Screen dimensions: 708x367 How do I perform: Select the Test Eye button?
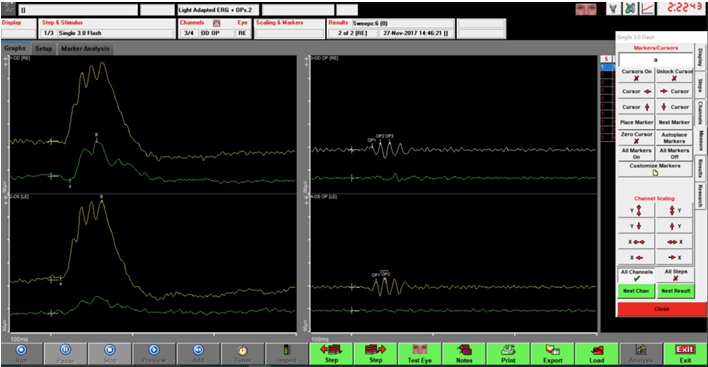(420, 353)
